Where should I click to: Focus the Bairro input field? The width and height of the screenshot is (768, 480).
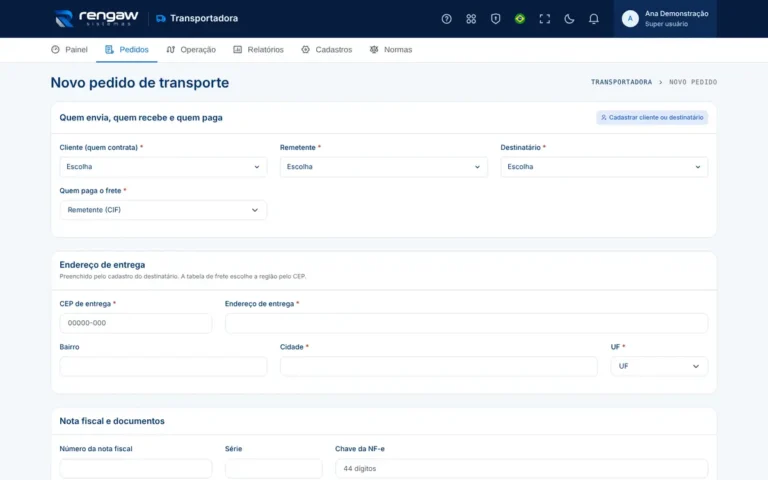click(x=163, y=366)
